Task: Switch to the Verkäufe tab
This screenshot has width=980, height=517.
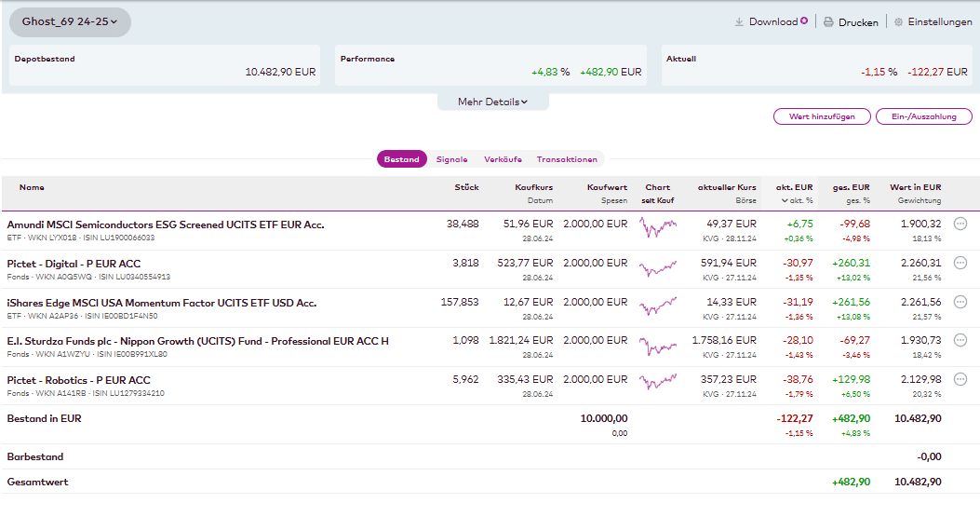Action: pos(503,159)
